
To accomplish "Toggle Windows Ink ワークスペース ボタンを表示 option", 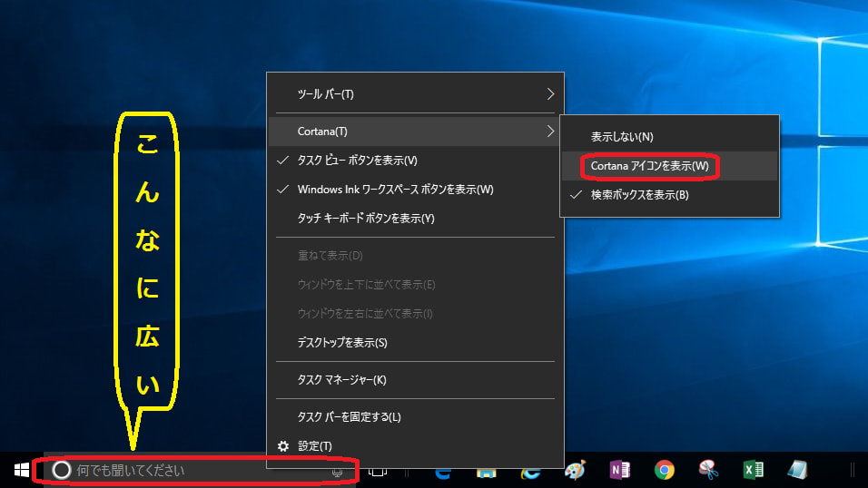I will point(395,190).
